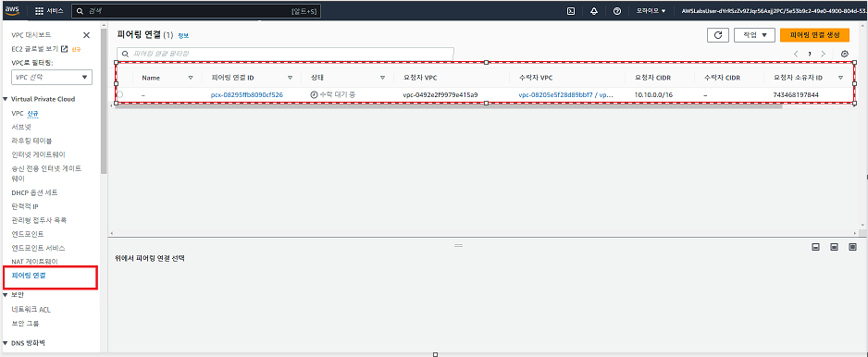Open VPC item in sidebar

18,113
